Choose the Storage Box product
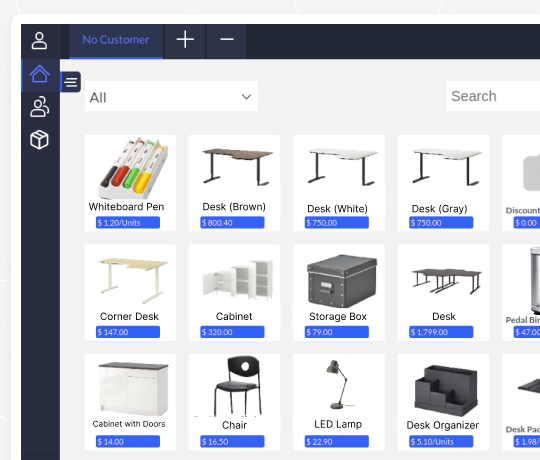 [x=339, y=293]
